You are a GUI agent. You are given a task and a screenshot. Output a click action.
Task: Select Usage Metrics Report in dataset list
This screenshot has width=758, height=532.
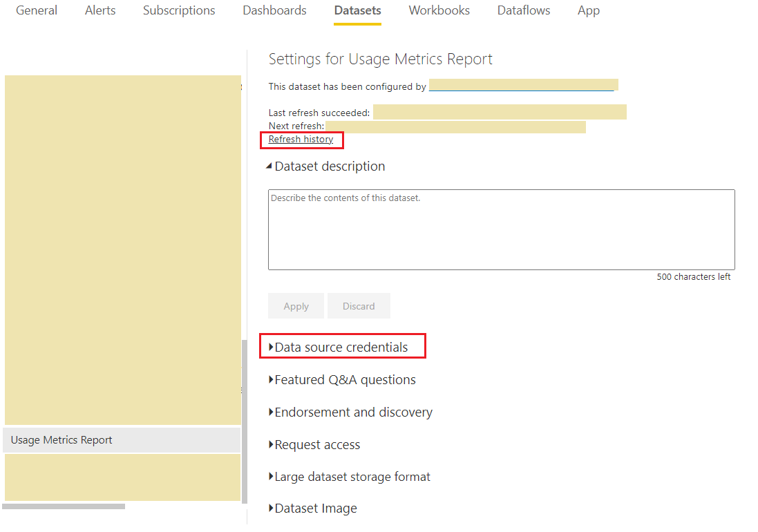[x=122, y=439]
